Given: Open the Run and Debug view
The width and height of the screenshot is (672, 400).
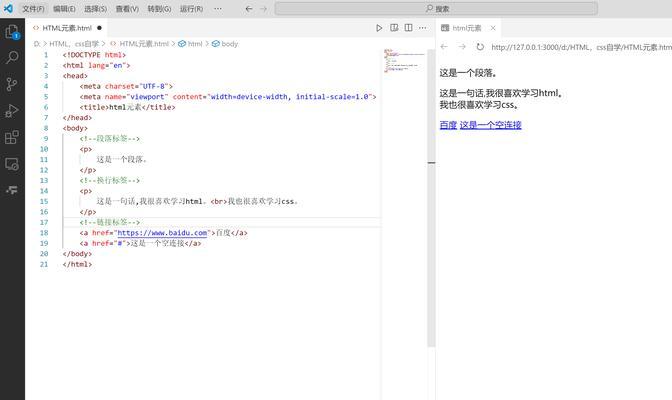Looking at the screenshot, I should click(12, 111).
